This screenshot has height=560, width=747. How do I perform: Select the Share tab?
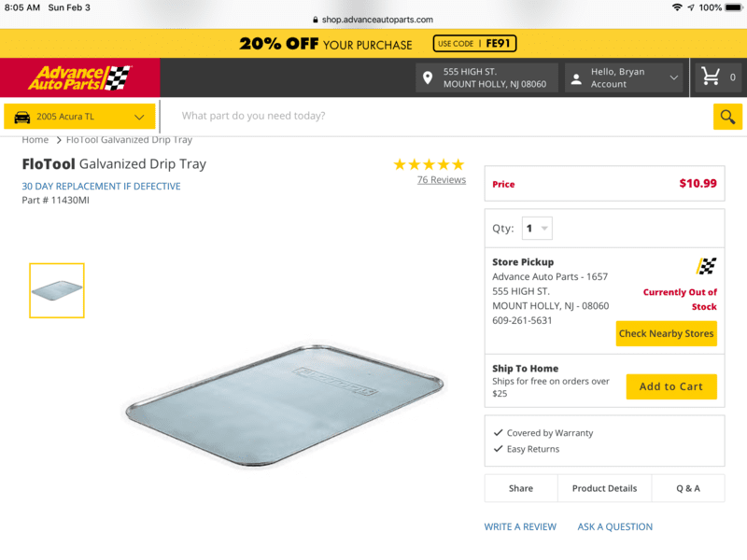[521, 488]
